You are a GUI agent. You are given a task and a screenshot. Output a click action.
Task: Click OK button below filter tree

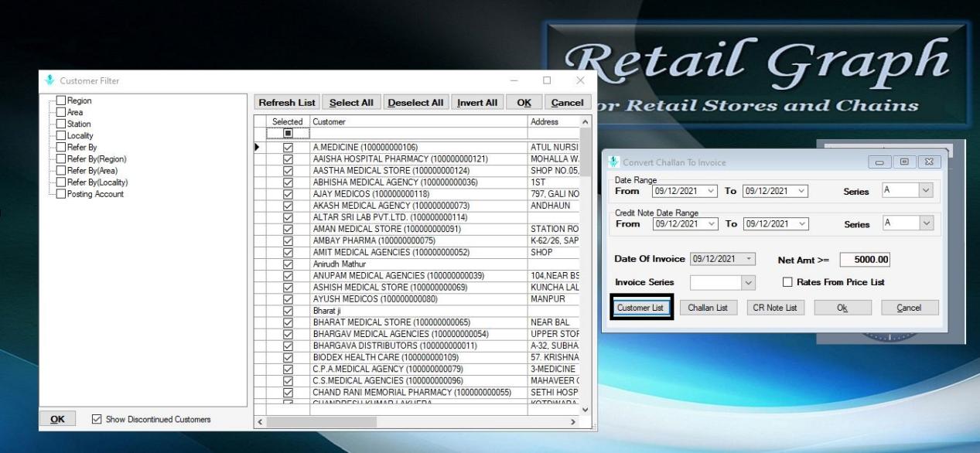click(57, 419)
